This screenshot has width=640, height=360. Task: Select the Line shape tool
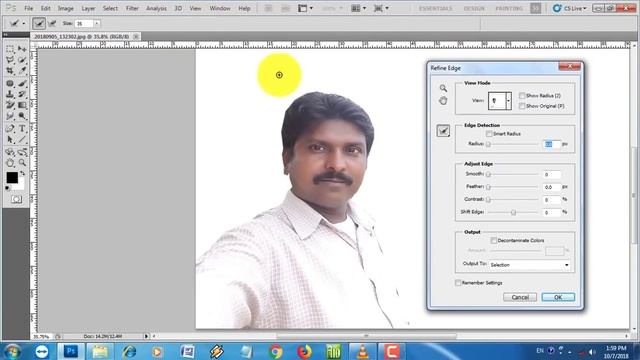(22, 140)
